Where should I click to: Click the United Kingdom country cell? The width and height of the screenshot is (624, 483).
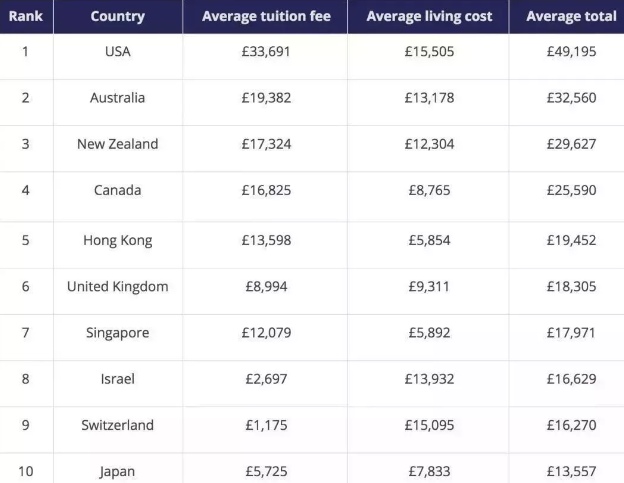tap(117, 286)
